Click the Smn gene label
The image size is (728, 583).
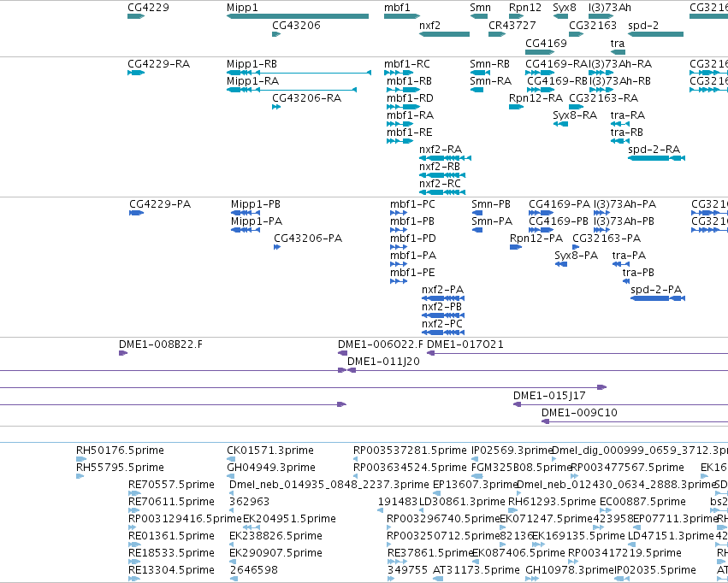pos(480,8)
